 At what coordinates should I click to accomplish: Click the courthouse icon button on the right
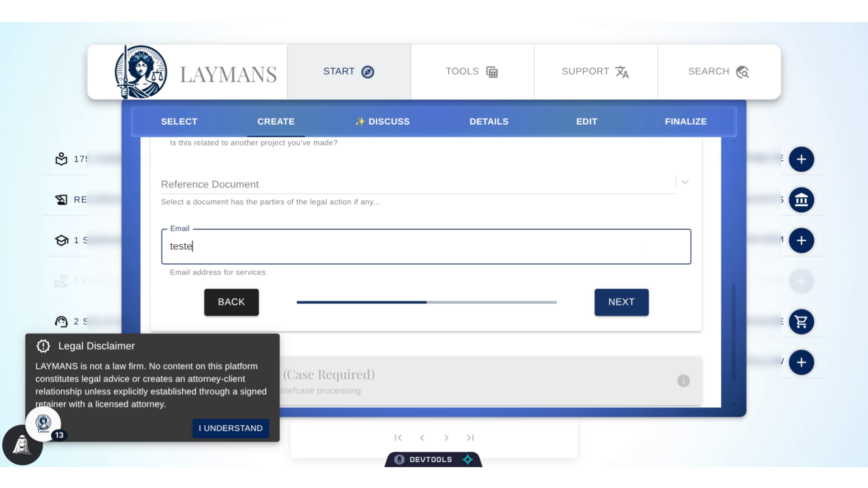coord(802,200)
